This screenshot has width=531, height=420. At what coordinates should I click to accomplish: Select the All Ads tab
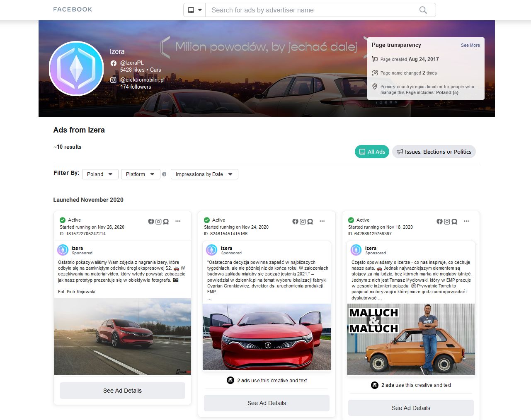(372, 152)
